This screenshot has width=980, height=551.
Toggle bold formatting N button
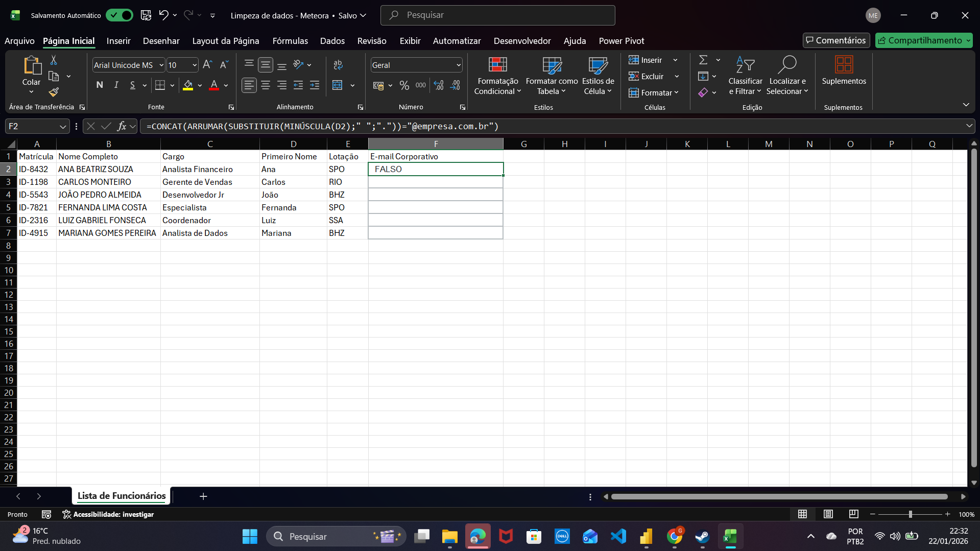click(100, 85)
